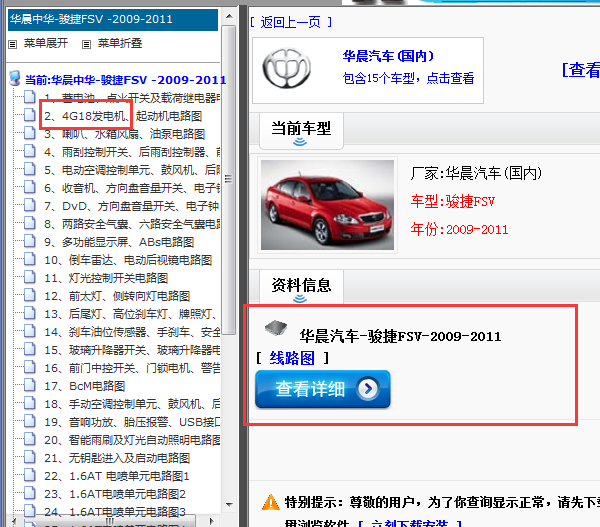
Task: Click the page icon of item 18、手动空调控制单元
Action: (x=30, y=403)
